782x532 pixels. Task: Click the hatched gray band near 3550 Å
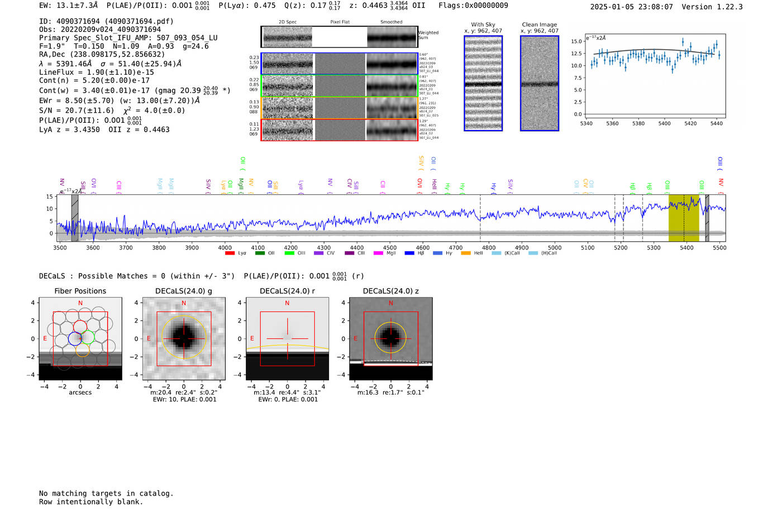tap(75, 218)
